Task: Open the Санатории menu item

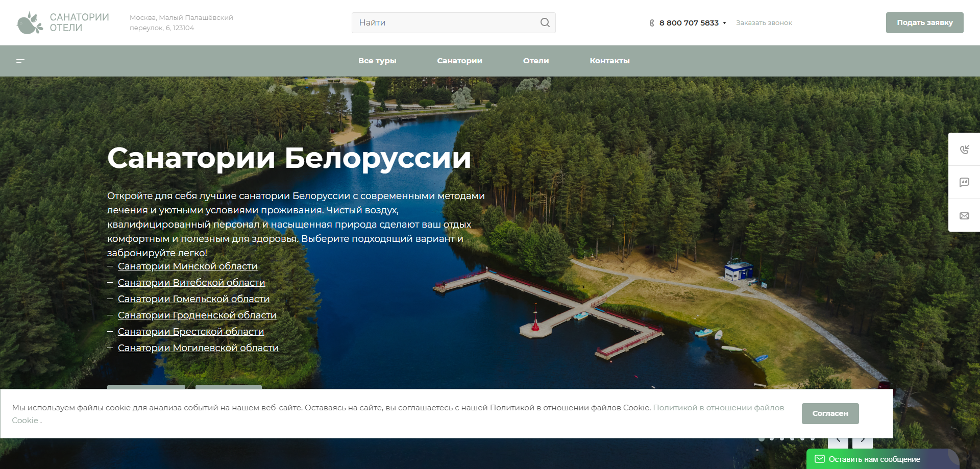Action: coord(459,61)
